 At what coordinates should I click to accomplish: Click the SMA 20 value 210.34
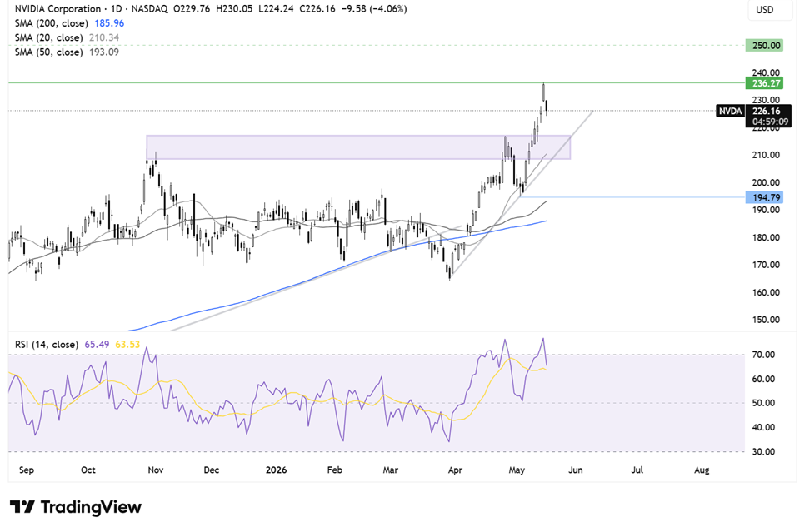104,37
